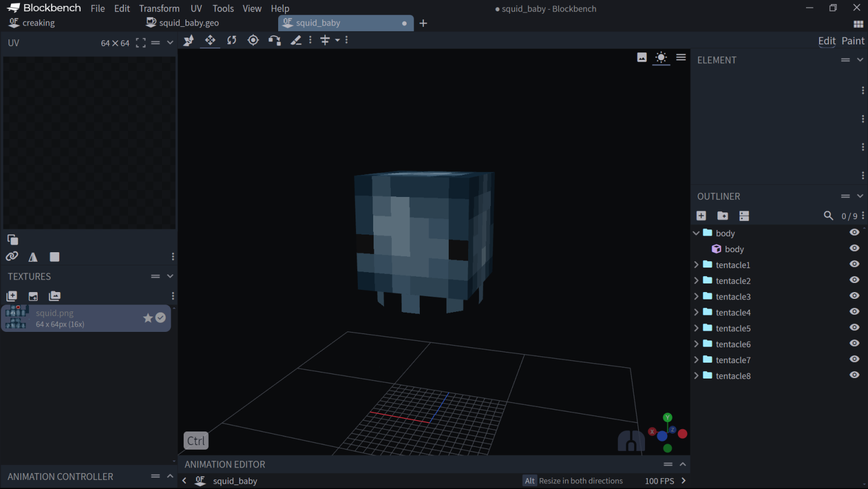This screenshot has height=489, width=868.
Task: Expand the tentacle5 group
Action: point(696,328)
